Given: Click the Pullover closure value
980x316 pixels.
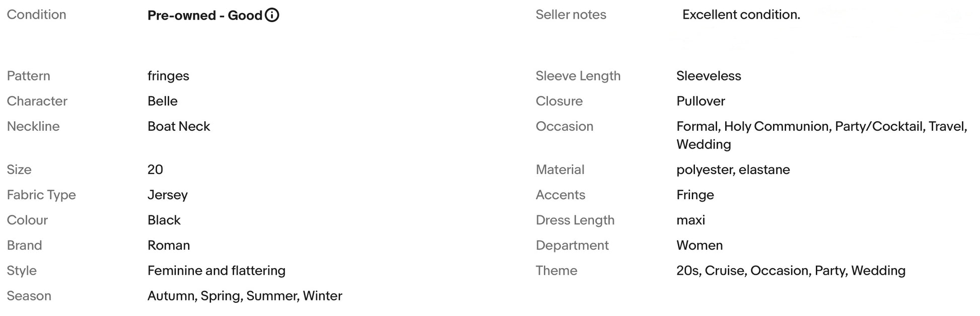Looking at the screenshot, I should (700, 101).
